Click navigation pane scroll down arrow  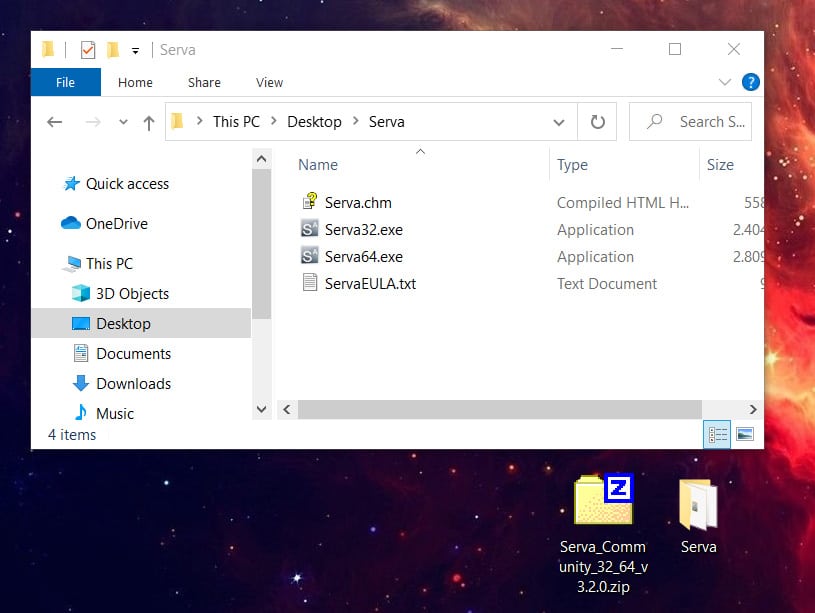tap(261, 409)
